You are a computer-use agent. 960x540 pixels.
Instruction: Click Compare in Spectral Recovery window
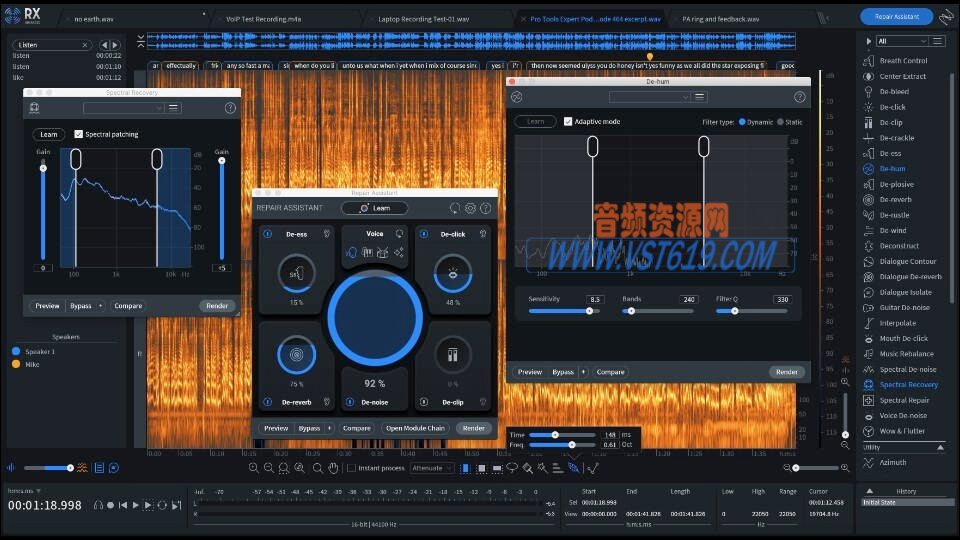[x=128, y=306]
